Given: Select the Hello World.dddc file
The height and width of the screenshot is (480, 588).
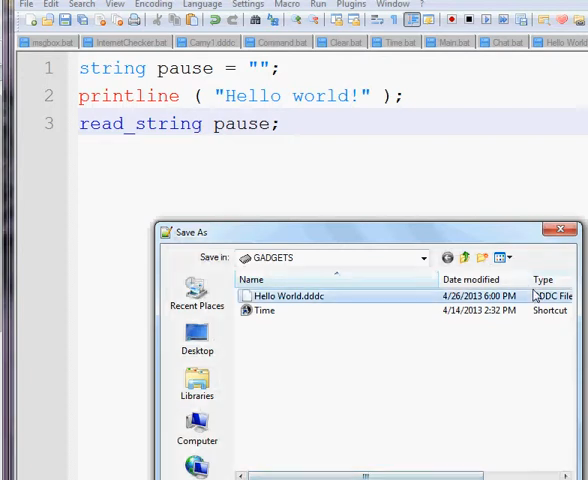Looking at the screenshot, I should click(289, 296).
